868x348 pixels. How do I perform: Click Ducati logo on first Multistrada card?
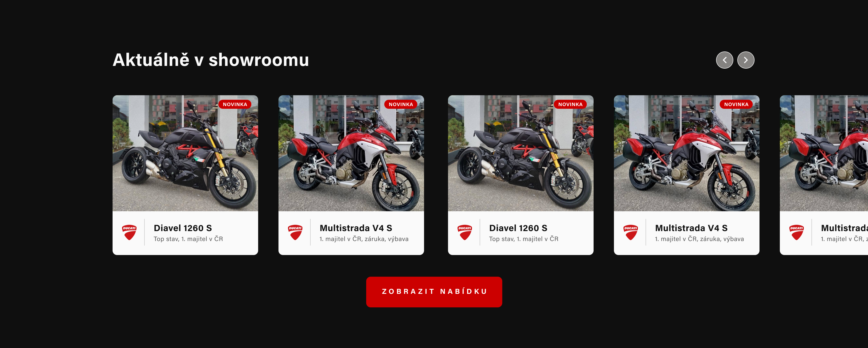click(x=295, y=232)
